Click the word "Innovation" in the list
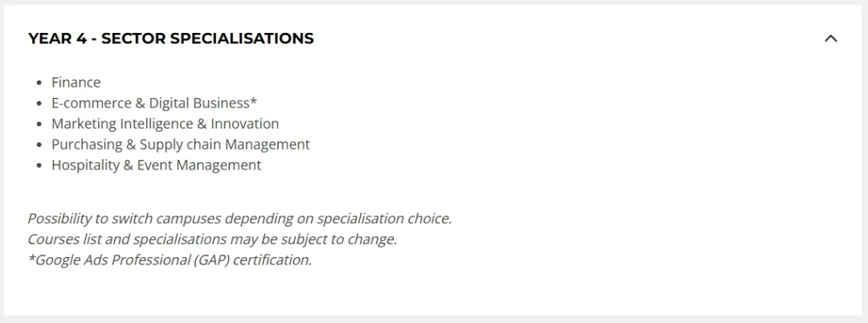Image resolution: width=868 pixels, height=323 pixels. 244,124
